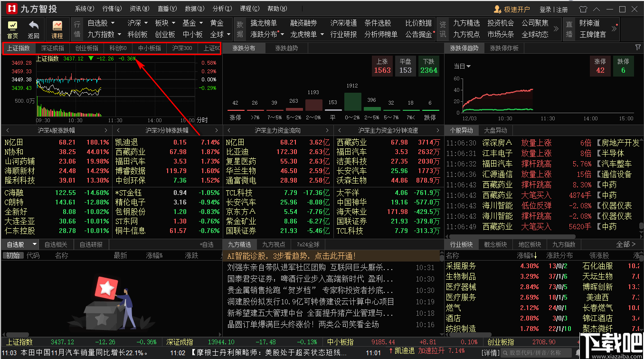Viewport: 644px width, 359px height.
Task: Switch to the 涨跌停炸板 tab
Action: pyautogui.click(x=504, y=48)
